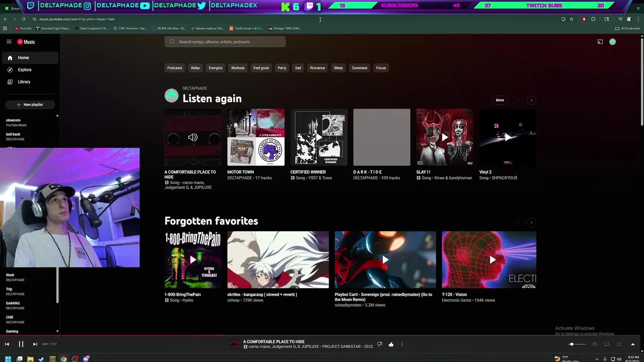The width and height of the screenshot is (644, 362).
Task: Open CERTIFIED WINNER song thumbnail
Action: coord(318,137)
